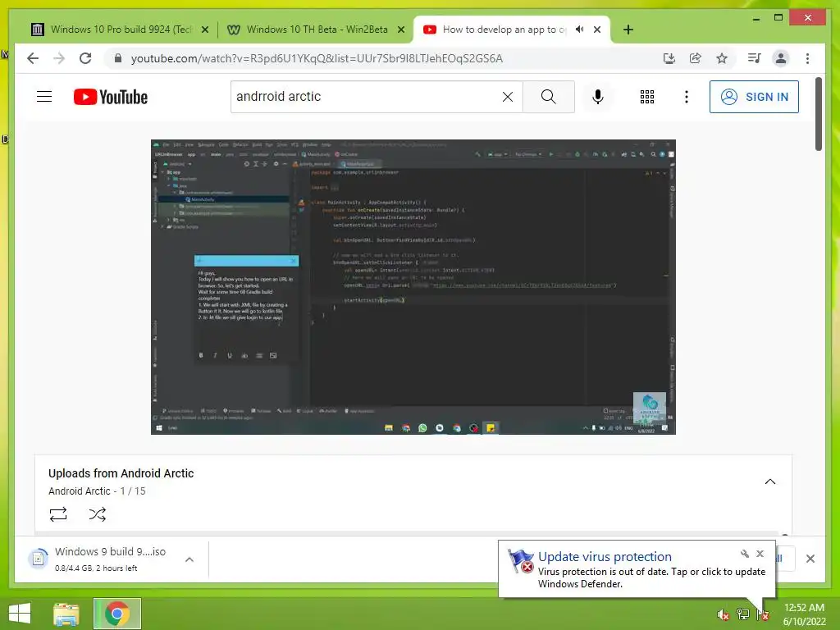Open the Chrome three-dot menu
Image resolution: width=840 pixels, height=630 pixels.
pos(808,58)
